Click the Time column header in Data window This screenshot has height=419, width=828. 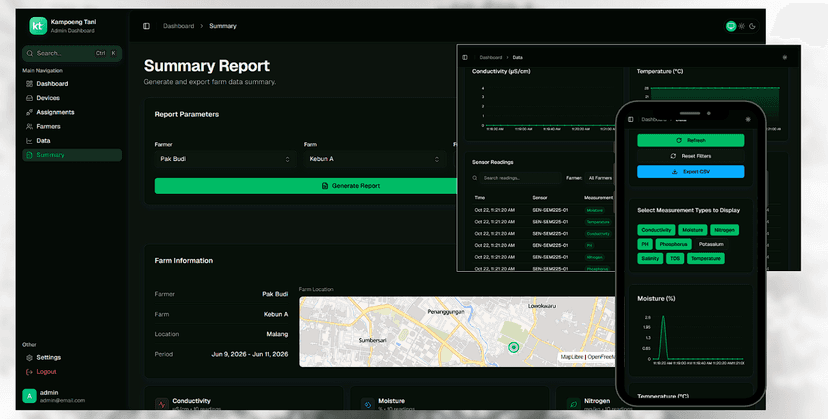point(479,198)
